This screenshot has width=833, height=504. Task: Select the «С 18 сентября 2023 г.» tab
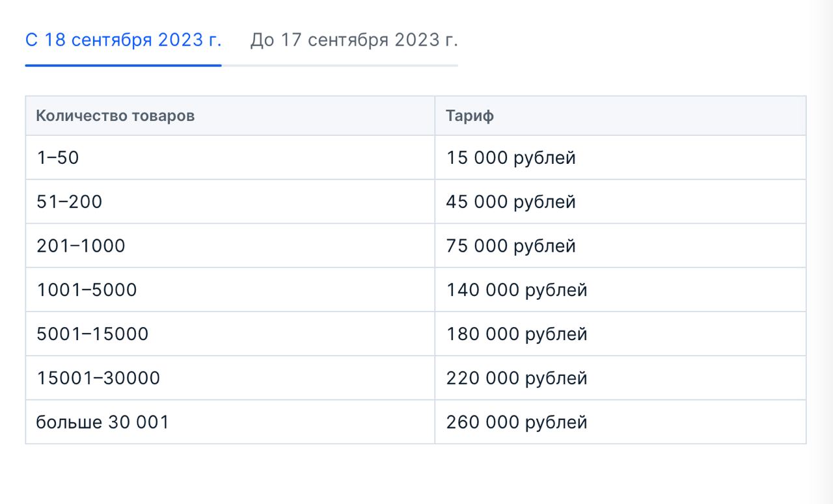[123, 40]
